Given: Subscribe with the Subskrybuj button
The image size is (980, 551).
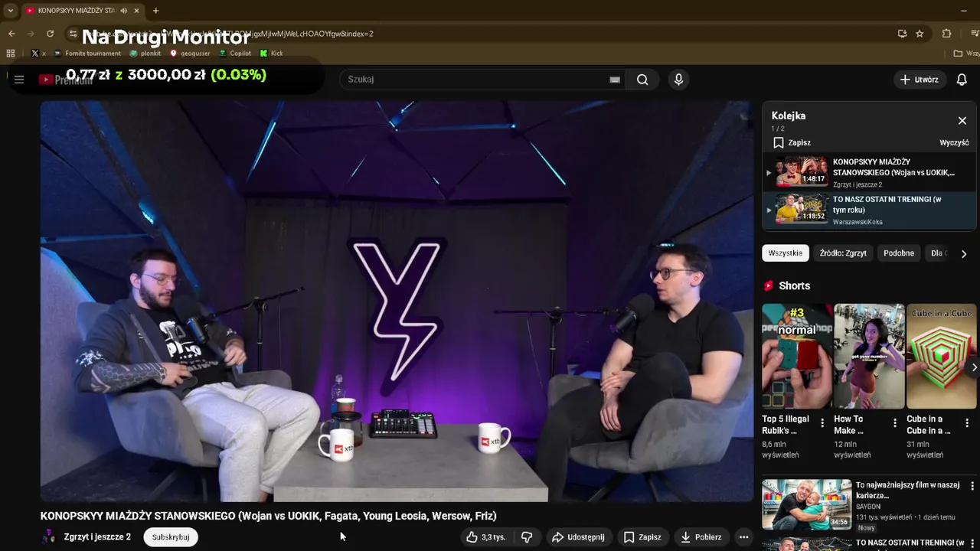Looking at the screenshot, I should (x=171, y=537).
